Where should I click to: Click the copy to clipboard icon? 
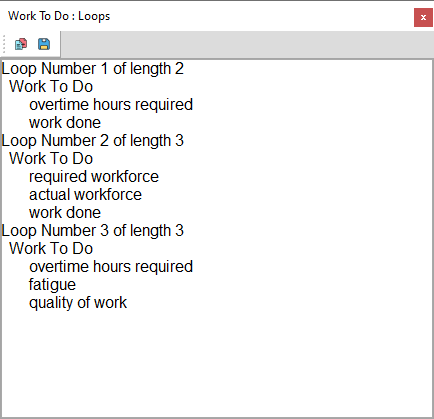tap(21, 44)
